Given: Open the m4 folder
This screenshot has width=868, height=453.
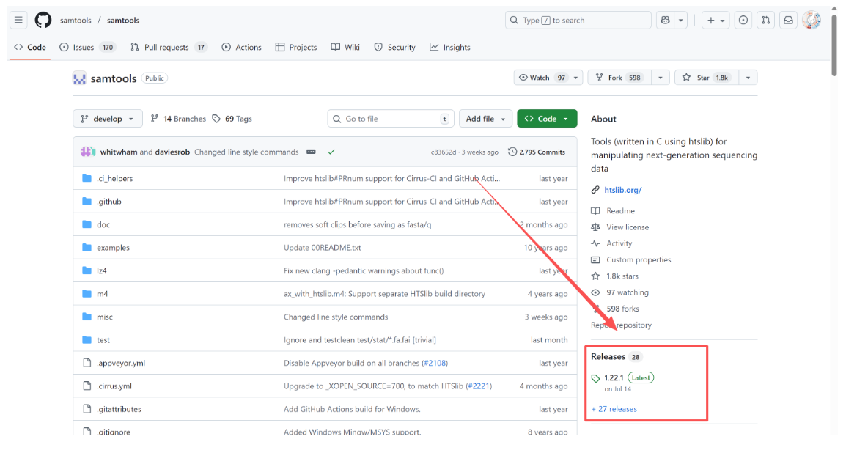Looking at the screenshot, I should [103, 294].
